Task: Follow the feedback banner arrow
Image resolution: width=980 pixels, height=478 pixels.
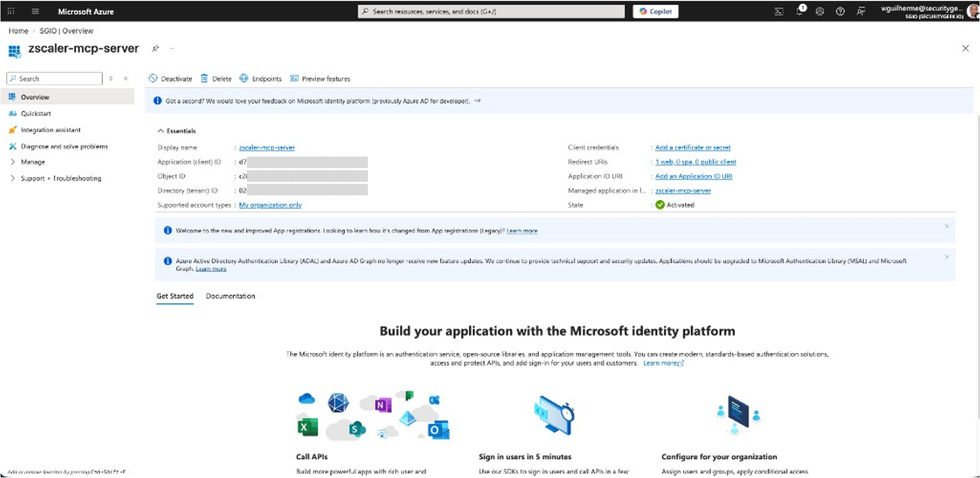Action: click(477, 100)
